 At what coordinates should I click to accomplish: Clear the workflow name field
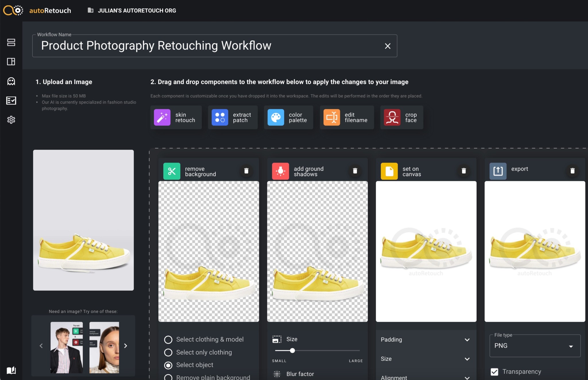click(x=388, y=46)
